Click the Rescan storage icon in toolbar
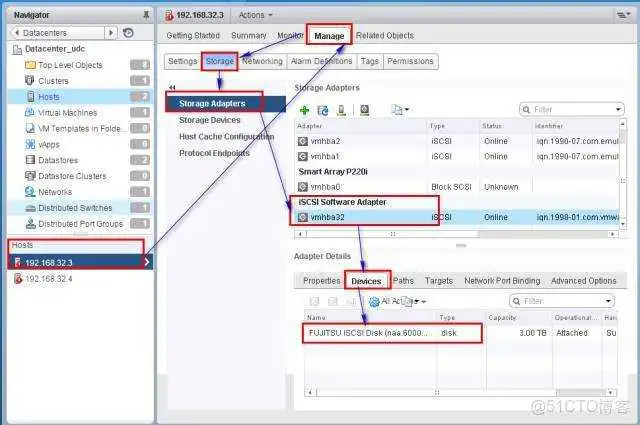The image size is (640, 425). 342,109
